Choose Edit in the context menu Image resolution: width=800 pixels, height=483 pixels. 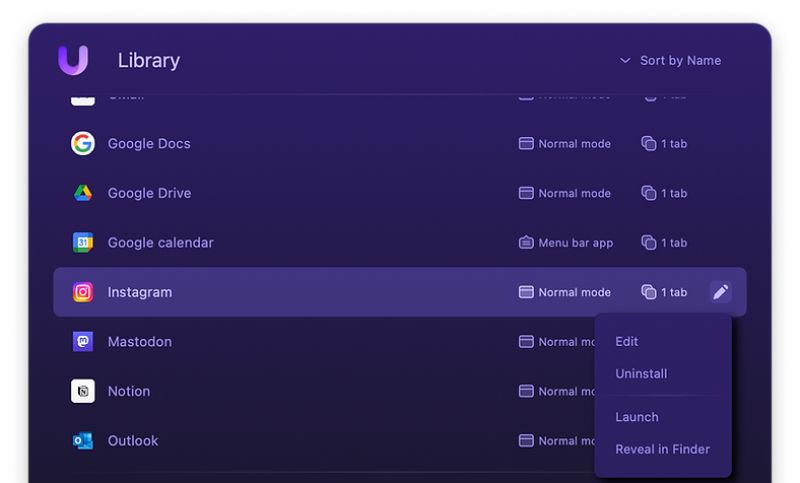627,342
